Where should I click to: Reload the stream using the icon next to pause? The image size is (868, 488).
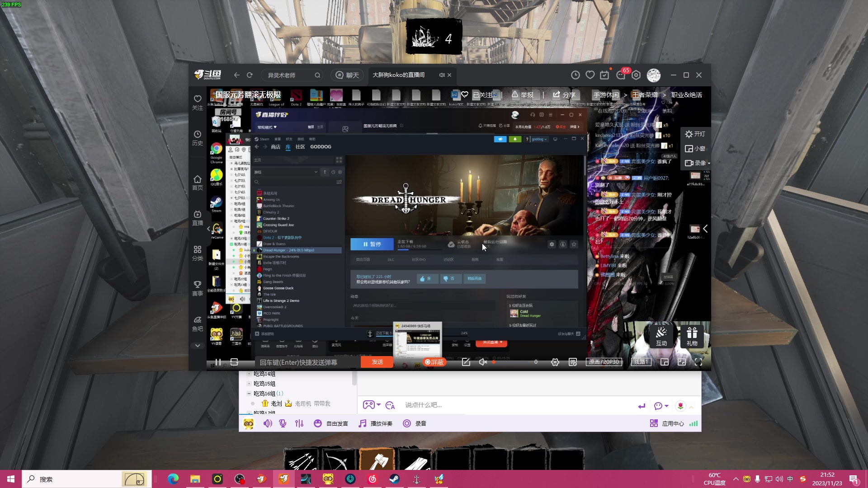coord(234,362)
